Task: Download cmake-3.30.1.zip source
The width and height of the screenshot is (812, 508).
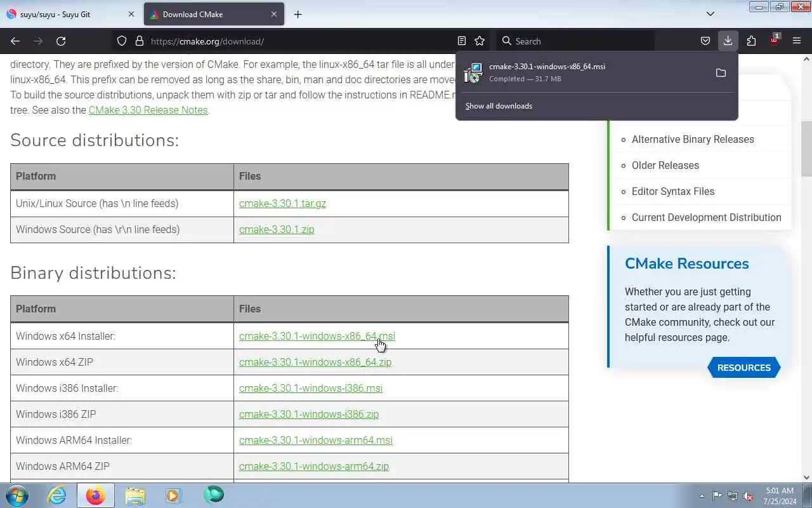Action: click(277, 229)
